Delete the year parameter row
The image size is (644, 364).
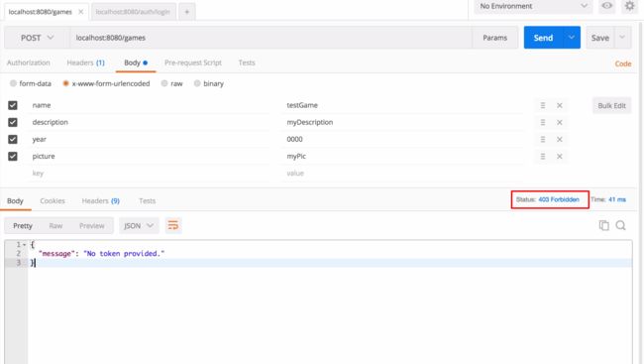tap(560, 140)
